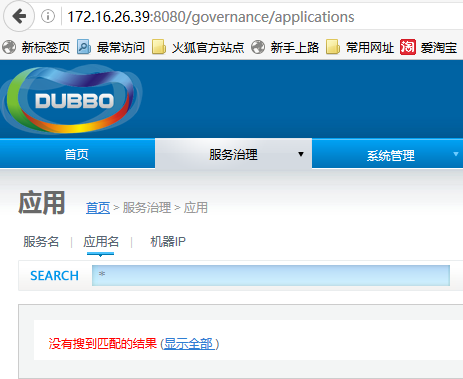Click the red 淘 Taobao icon
Screen dimensions: 463x379
[408, 47]
